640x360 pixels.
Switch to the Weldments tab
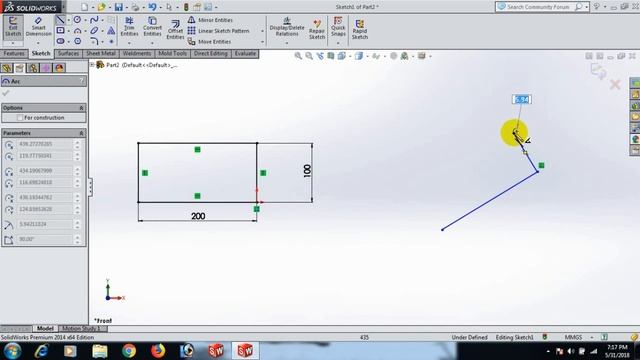137,53
